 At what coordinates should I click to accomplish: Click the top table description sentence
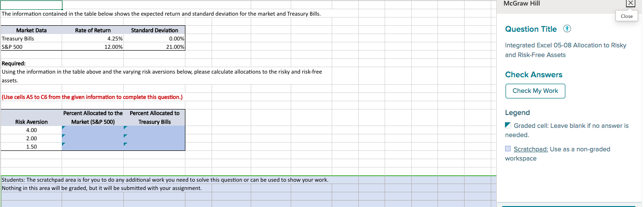pyautogui.click(x=161, y=14)
